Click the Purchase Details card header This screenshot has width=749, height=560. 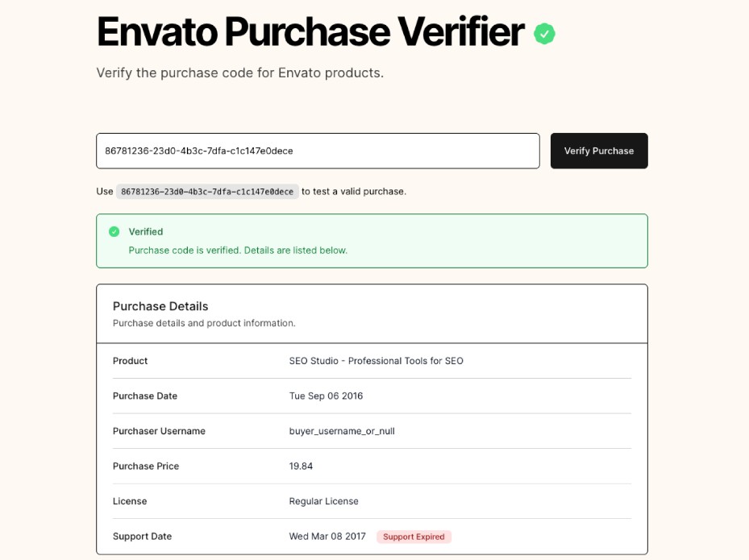pos(160,306)
